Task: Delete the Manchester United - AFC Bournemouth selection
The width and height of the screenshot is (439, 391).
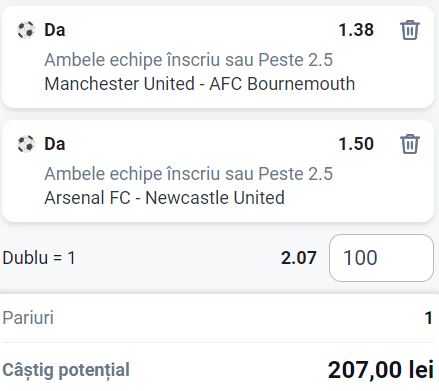Action: pyautogui.click(x=409, y=30)
